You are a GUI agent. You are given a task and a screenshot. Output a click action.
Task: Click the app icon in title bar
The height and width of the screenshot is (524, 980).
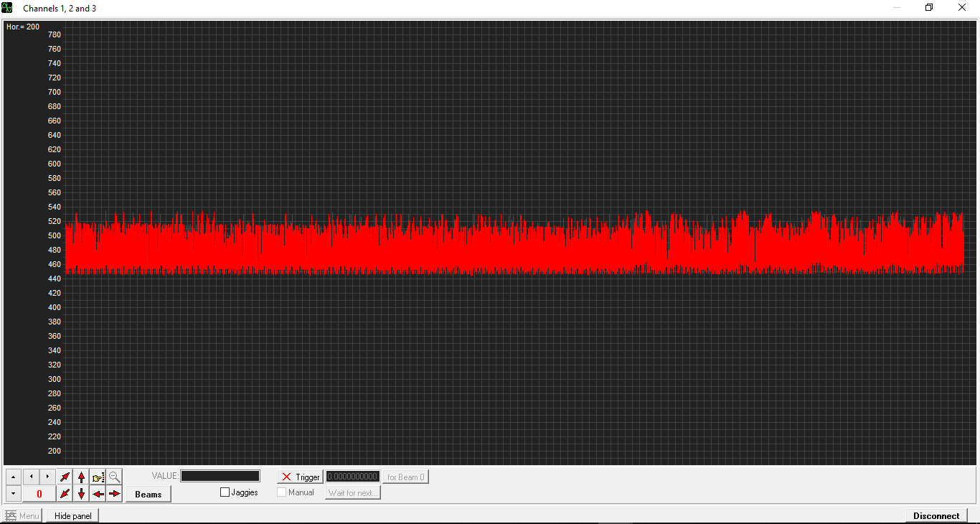[7, 8]
